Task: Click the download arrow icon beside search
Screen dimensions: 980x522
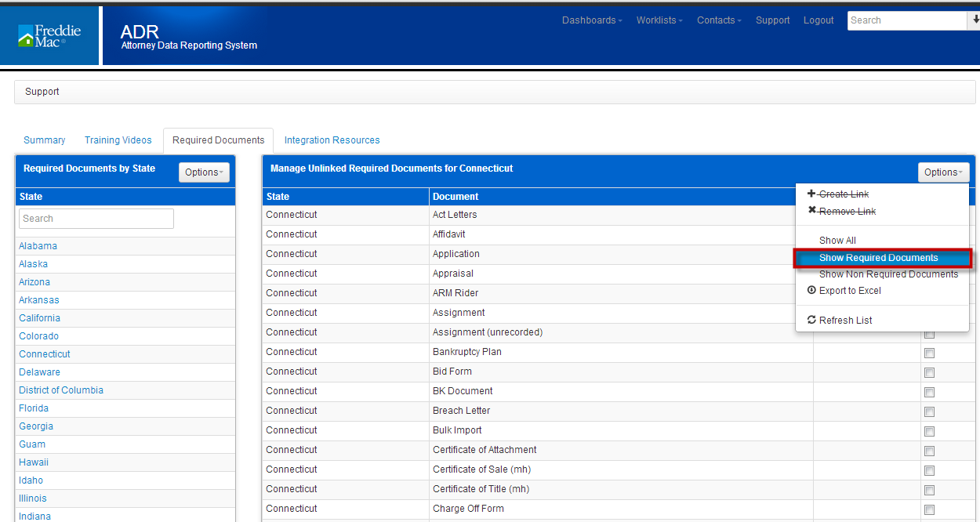Action: point(974,20)
